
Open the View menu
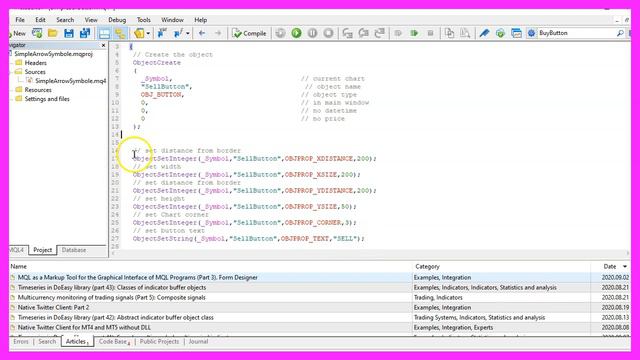[91, 20]
